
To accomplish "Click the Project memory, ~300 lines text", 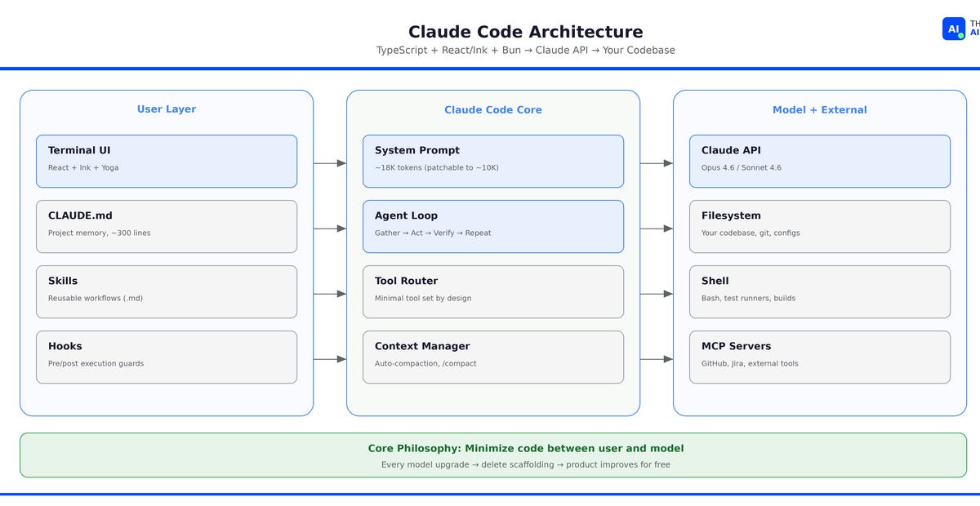I will pyautogui.click(x=99, y=233).
